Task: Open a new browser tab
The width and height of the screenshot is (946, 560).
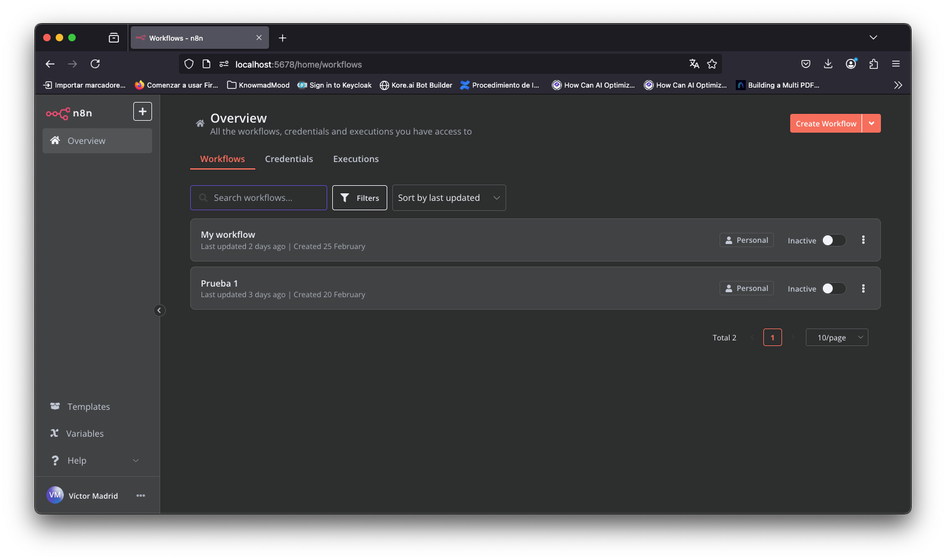Action: (x=283, y=38)
